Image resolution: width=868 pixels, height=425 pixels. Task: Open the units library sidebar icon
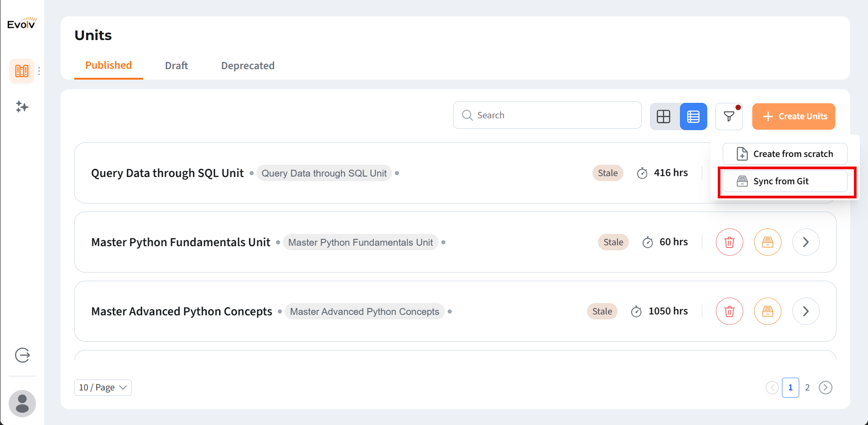click(22, 71)
